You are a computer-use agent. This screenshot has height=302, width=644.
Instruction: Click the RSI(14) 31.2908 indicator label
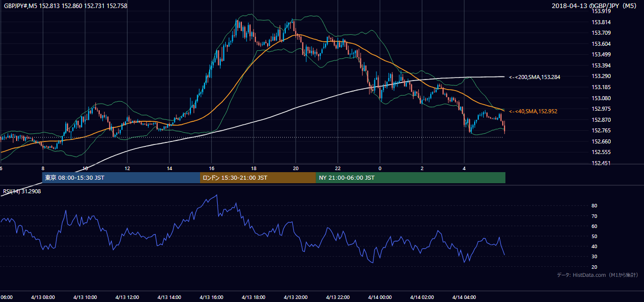(x=22, y=191)
